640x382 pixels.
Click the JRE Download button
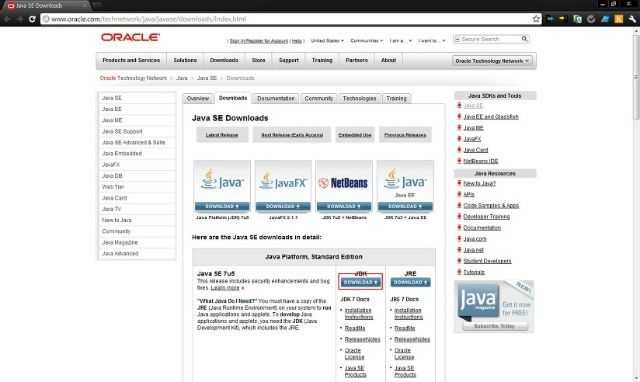click(410, 282)
